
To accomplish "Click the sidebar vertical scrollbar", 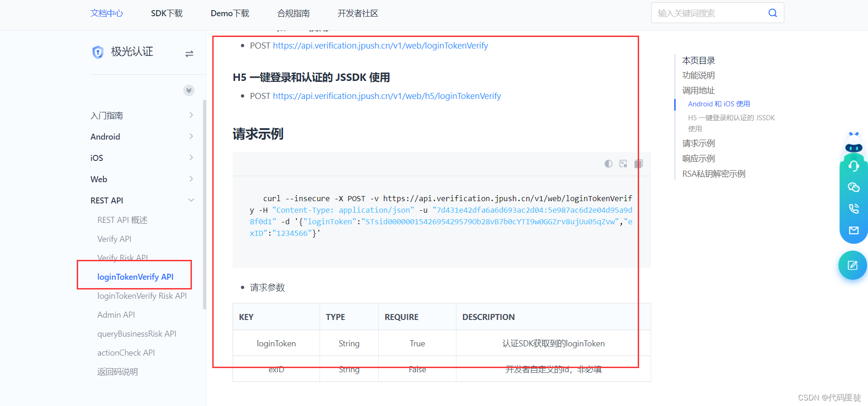I will tap(204, 203).
